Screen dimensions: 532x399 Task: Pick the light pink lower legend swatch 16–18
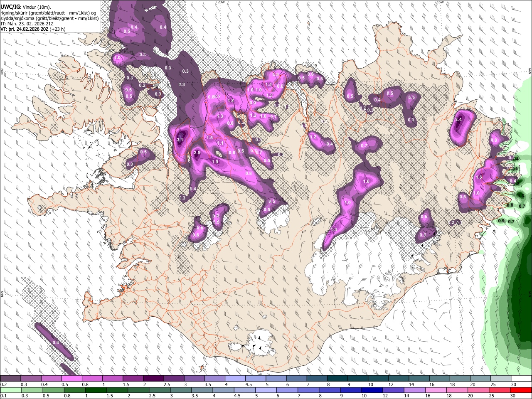click(x=435, y=390)
